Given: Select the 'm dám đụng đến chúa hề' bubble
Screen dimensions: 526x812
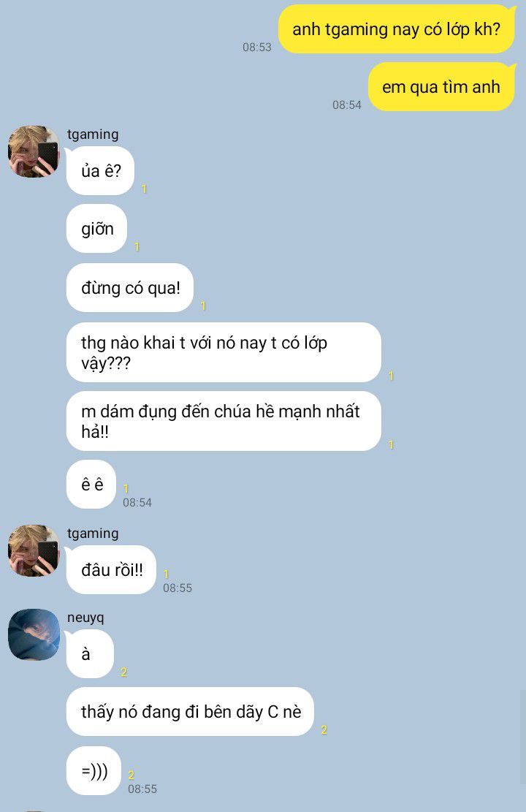Looking at the screenshot, I should click(x=224, y=421).
